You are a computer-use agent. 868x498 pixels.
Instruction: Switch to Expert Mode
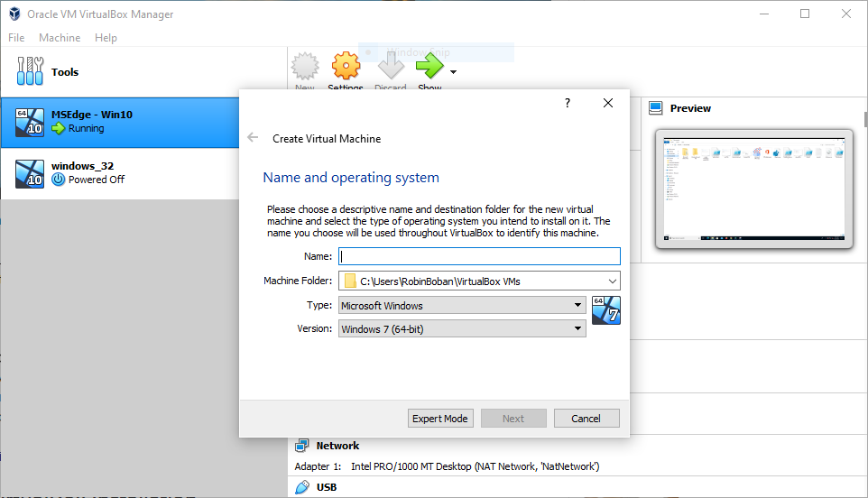(x=440, y=419)
